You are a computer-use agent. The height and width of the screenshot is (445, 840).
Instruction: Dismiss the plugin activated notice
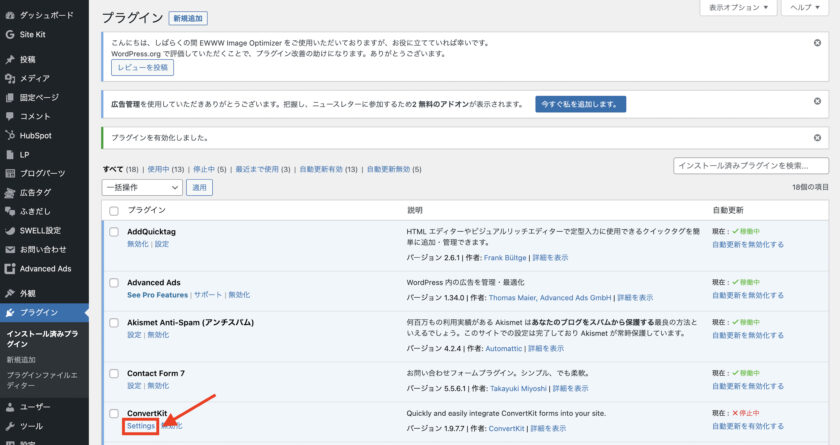click(818, 138)
